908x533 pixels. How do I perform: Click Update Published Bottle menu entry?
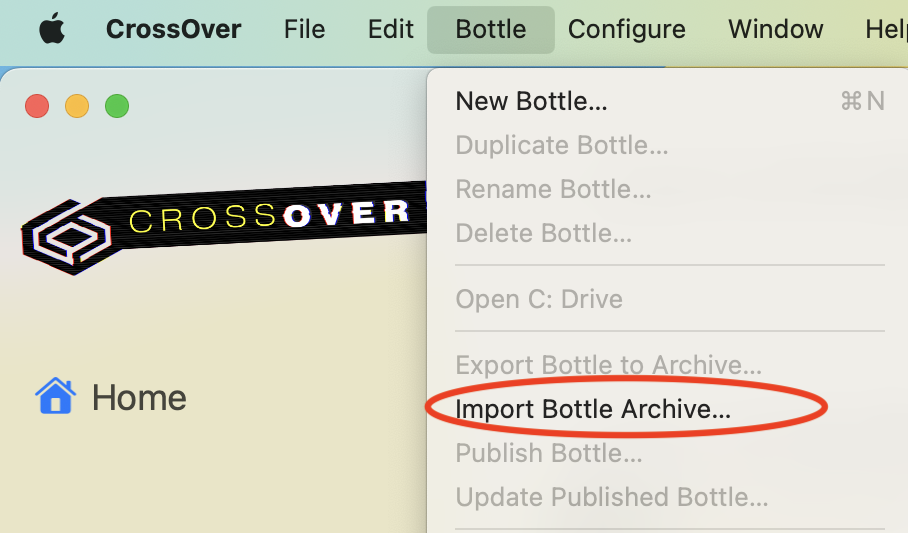(612, 497)
